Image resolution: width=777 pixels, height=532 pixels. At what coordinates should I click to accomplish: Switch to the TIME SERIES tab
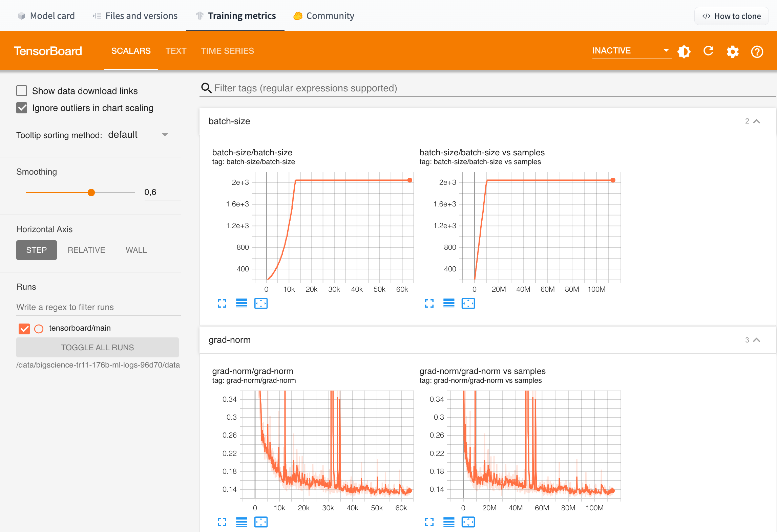[227, 51]
